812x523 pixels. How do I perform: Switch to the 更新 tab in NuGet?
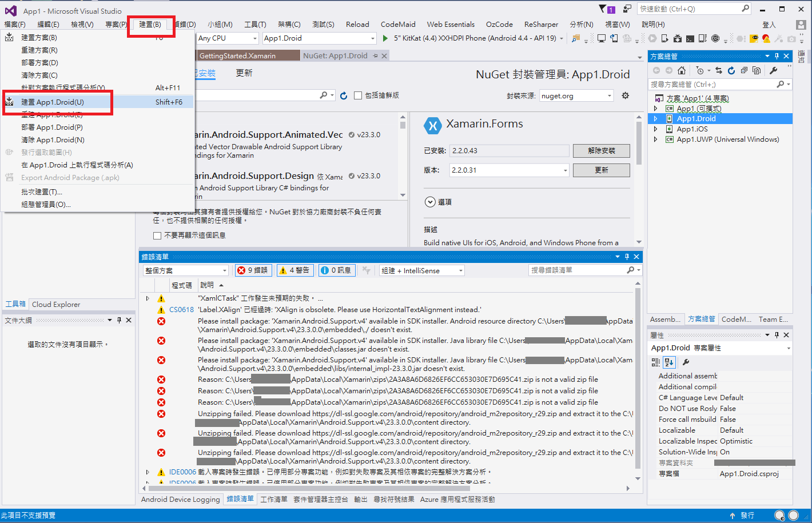tap(244, 73)
